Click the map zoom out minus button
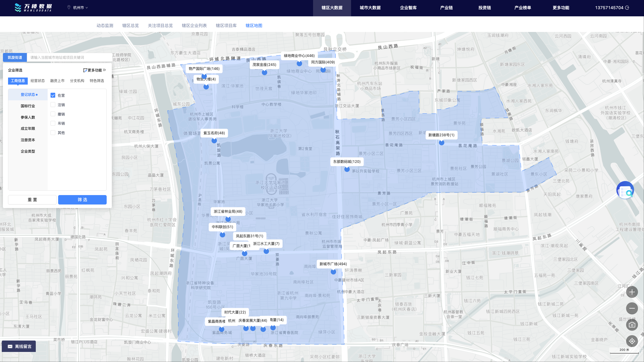The width and height of the screenshot is (644, 362). point(632,308)
